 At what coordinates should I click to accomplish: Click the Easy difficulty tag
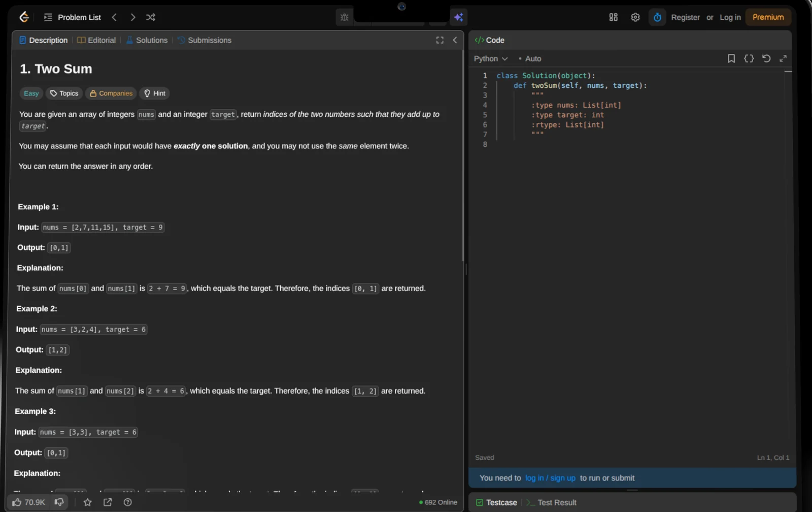point(31,93)
